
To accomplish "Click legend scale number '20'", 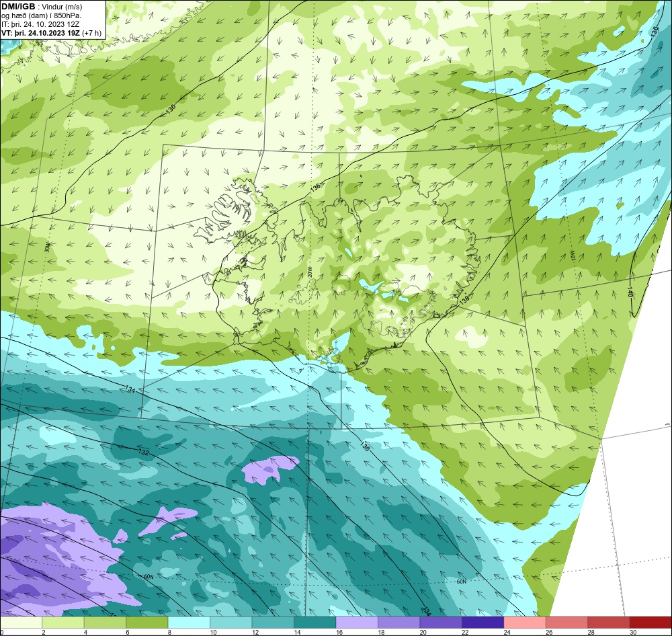I will coord(423,632).
